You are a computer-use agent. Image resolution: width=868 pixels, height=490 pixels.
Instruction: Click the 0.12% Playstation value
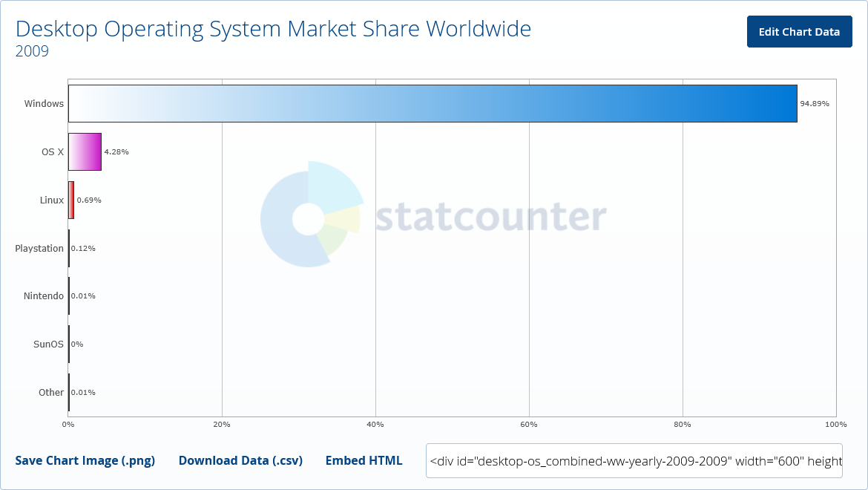pos(83,248)
